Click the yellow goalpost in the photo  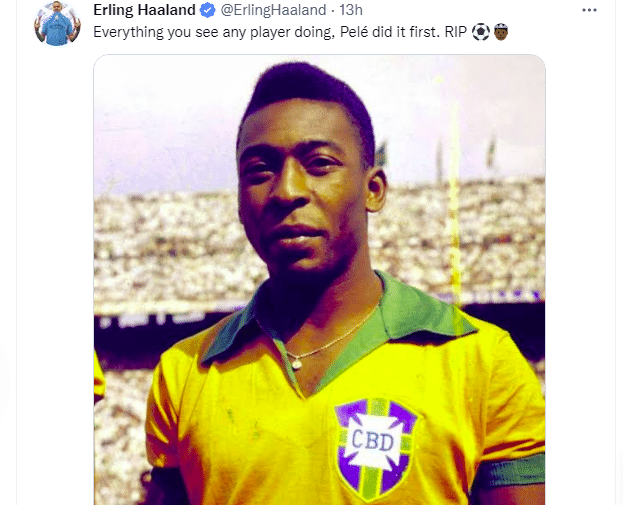pyautogui.click(x=455, y=191)
